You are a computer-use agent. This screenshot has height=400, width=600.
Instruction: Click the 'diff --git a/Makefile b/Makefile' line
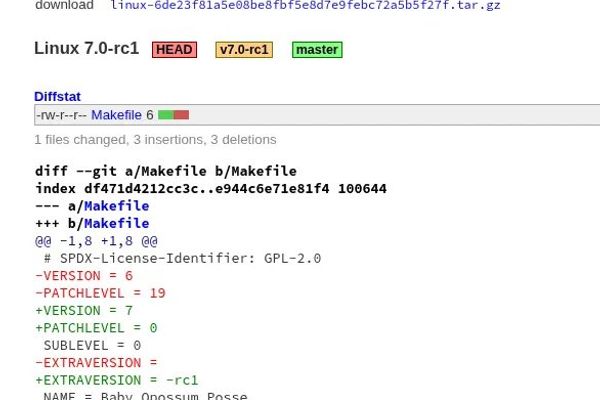click(x=166, y=171)
